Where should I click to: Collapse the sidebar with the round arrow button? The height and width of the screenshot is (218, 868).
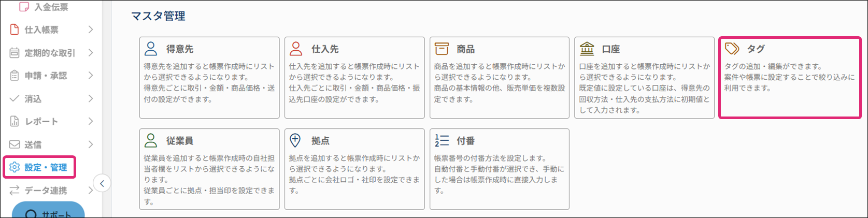point(102,183)
